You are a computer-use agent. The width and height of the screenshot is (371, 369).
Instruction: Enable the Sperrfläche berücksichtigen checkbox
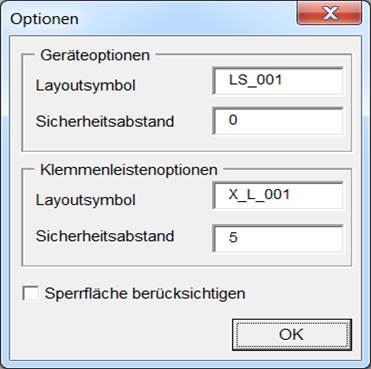pyautogui.click(x=30, y=294)
